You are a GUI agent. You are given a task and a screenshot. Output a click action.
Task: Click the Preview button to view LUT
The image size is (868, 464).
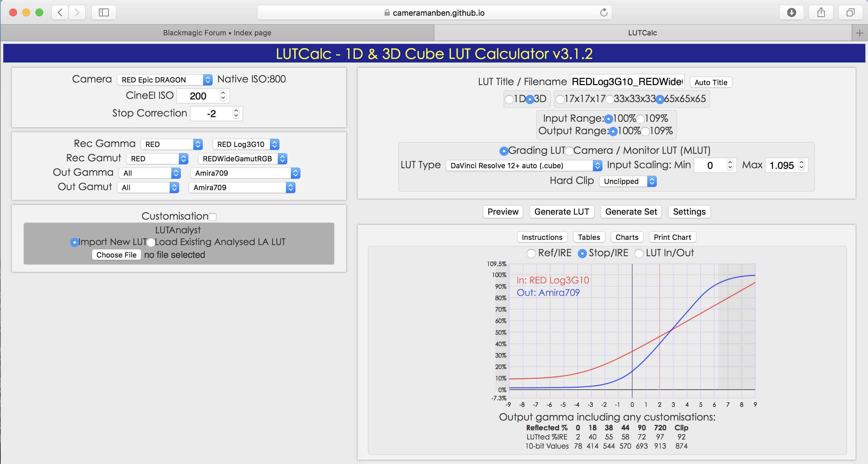[503, 212]
